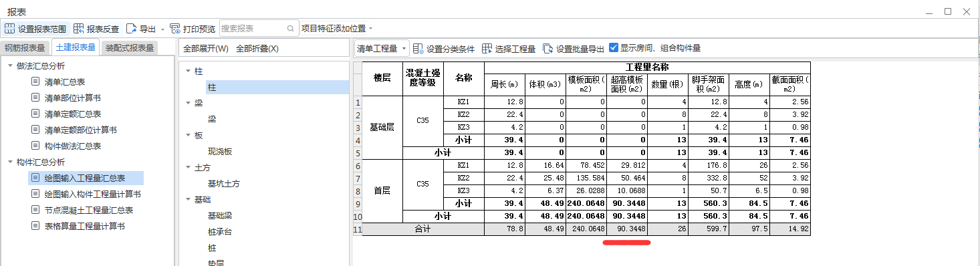Viewport: 980px width, 266px height.
Task: Select 基坑土方 component item
Action: (224, 184)
